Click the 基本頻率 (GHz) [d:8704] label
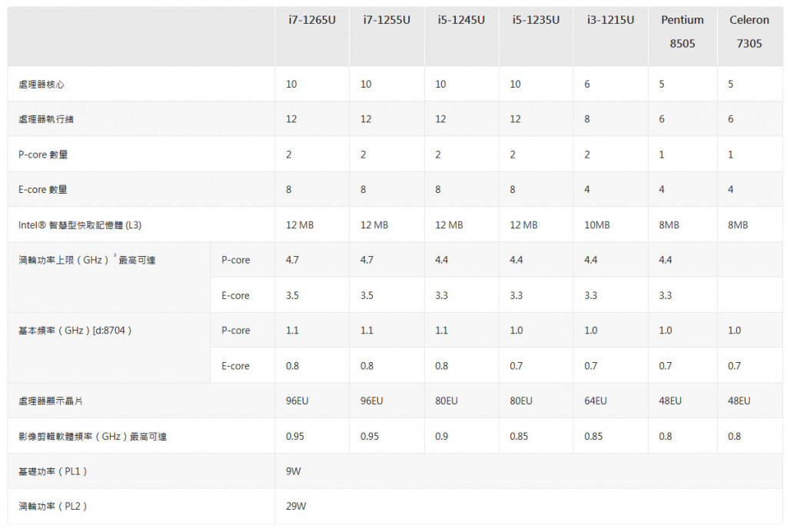 click(x=75, y=331)
